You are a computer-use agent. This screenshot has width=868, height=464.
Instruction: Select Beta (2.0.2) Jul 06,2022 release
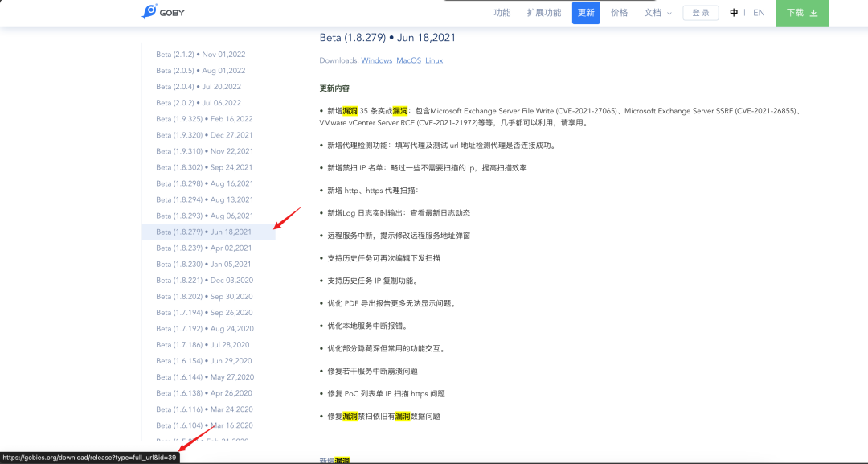coord(199,102)
